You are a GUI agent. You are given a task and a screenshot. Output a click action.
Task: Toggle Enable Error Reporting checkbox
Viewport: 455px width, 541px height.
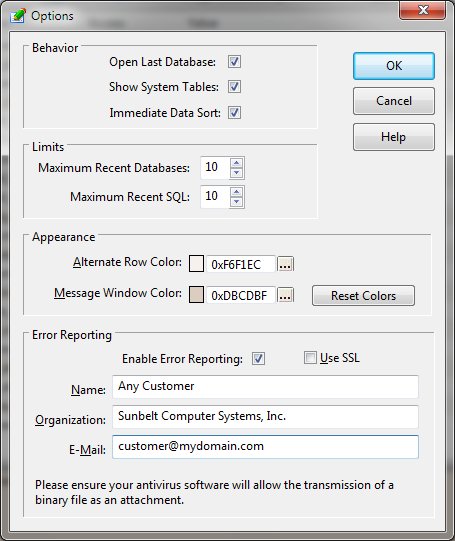coord(258,358)
